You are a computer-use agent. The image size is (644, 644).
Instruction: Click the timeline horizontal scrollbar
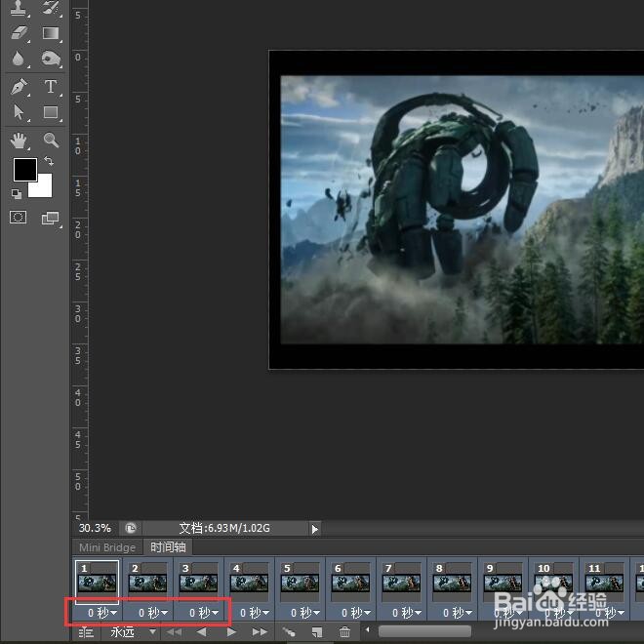point(424,631)
